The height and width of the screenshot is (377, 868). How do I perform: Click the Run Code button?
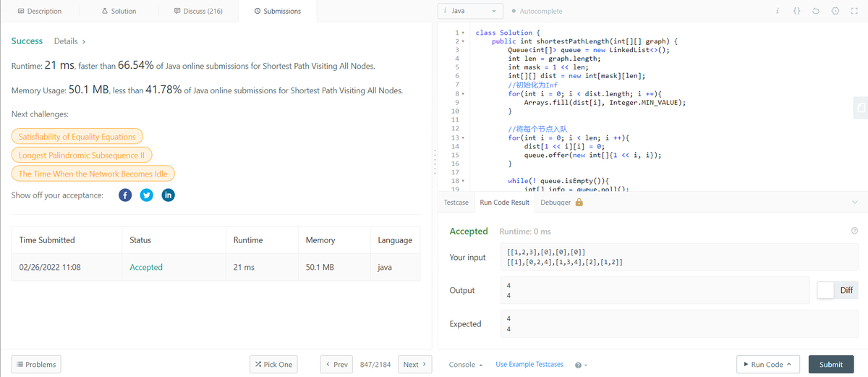coord(768,365)
